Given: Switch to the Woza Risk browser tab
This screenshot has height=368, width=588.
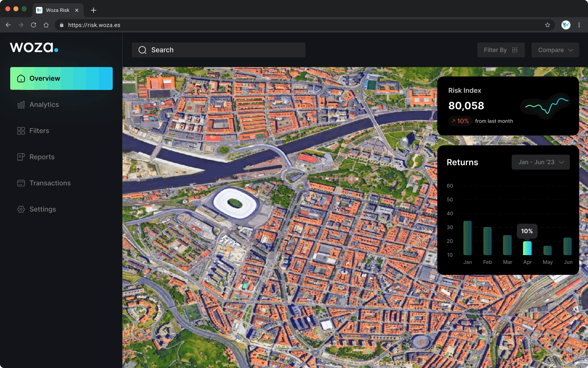Looking at the screenshot, I should [57, 10].
